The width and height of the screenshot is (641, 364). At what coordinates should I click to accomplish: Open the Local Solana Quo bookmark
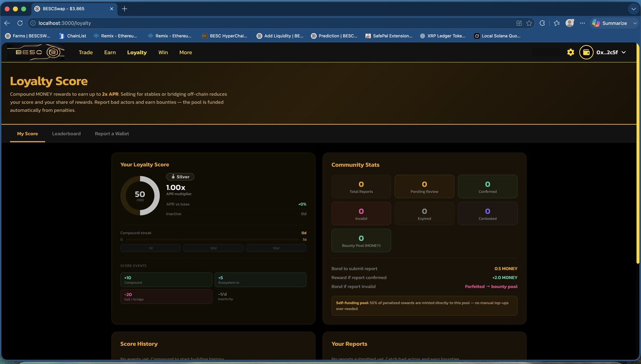click(498, 36)
